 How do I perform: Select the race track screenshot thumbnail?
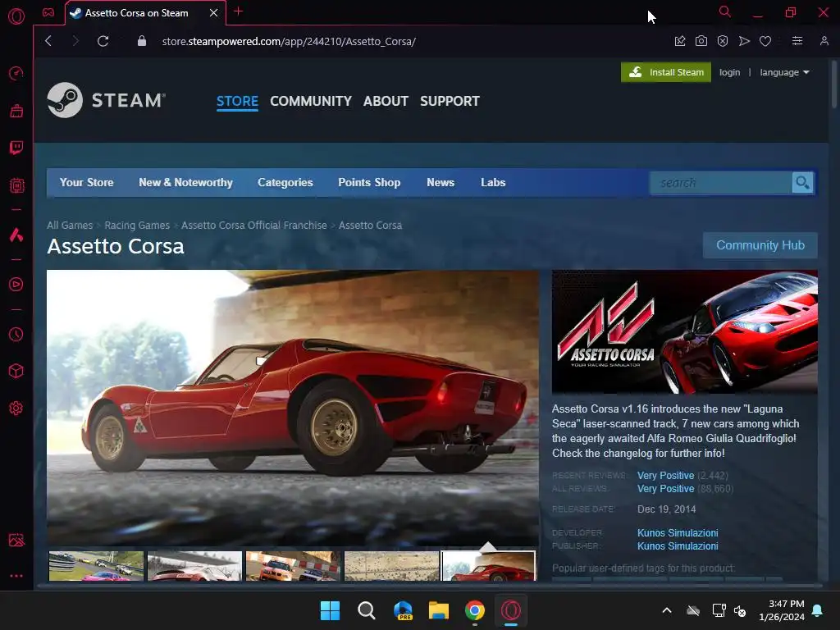97,566
